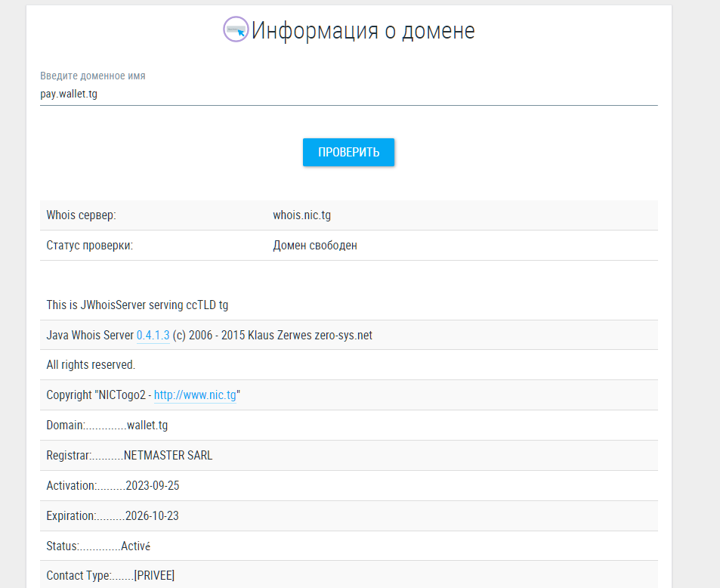Click the 'Domain:..............wallet.tg' row
The image size is (720, 588).
click(348, 426)
